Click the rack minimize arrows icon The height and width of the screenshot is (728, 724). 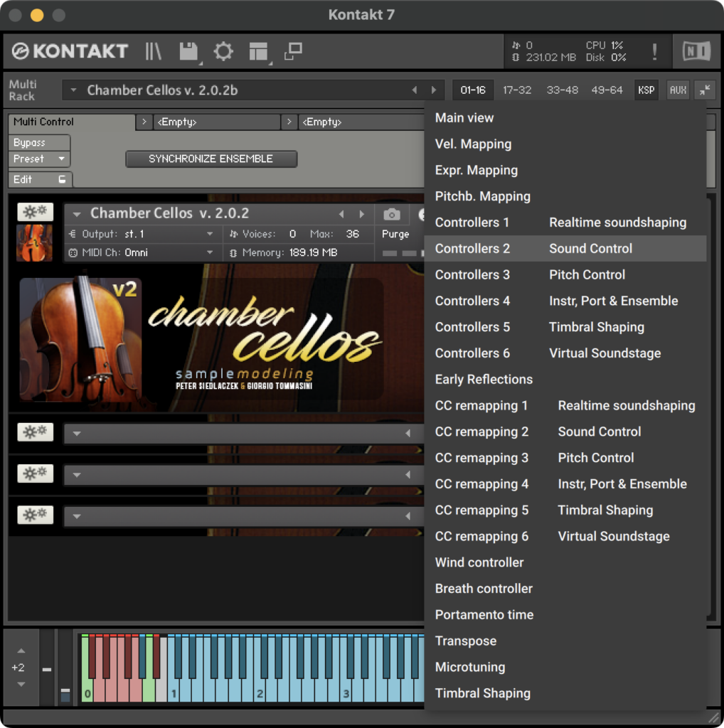click(705, 90)
